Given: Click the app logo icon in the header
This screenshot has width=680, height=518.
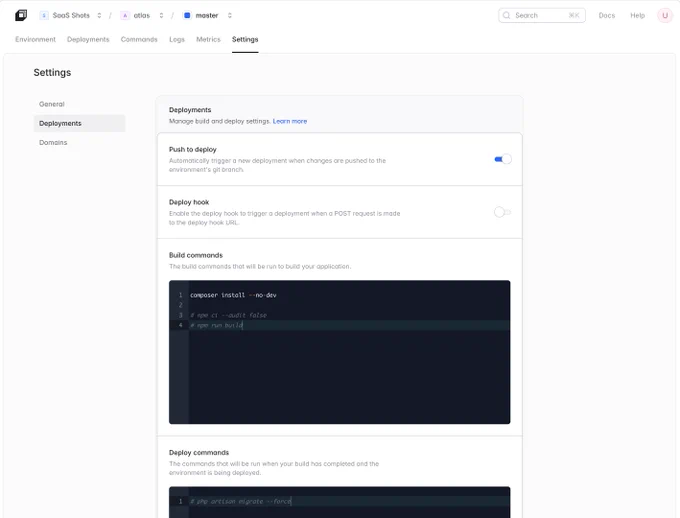Looking at the screenshot, I should [x=21, y=16].
